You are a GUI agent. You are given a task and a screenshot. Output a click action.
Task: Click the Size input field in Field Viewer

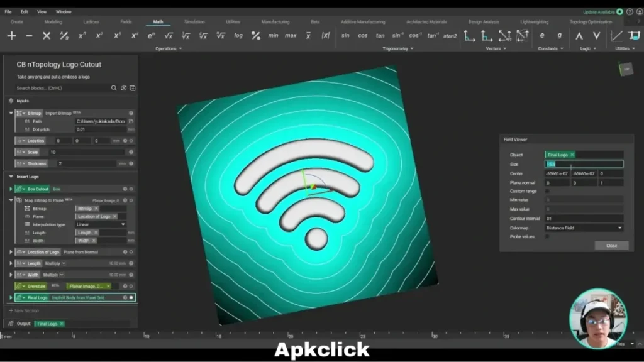point(584,163)
